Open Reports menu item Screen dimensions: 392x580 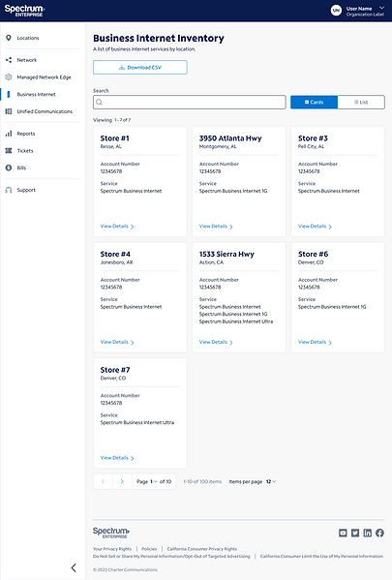pyautogui.click(x=26, y=134)
